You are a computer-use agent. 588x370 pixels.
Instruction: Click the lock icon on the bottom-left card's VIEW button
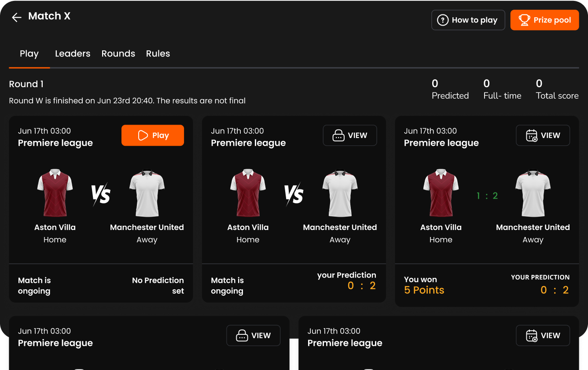[x=242, y=336]
